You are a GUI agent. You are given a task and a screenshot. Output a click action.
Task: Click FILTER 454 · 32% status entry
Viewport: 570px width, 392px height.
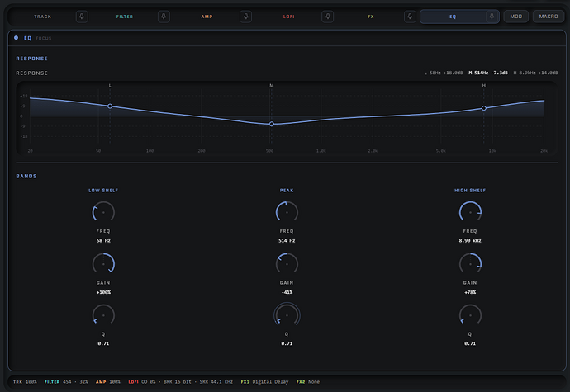click(x=66, y=382)
